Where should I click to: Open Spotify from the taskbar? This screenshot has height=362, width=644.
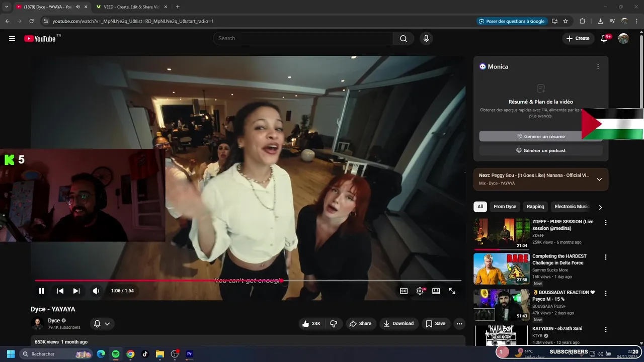click(x=116, y=354)
